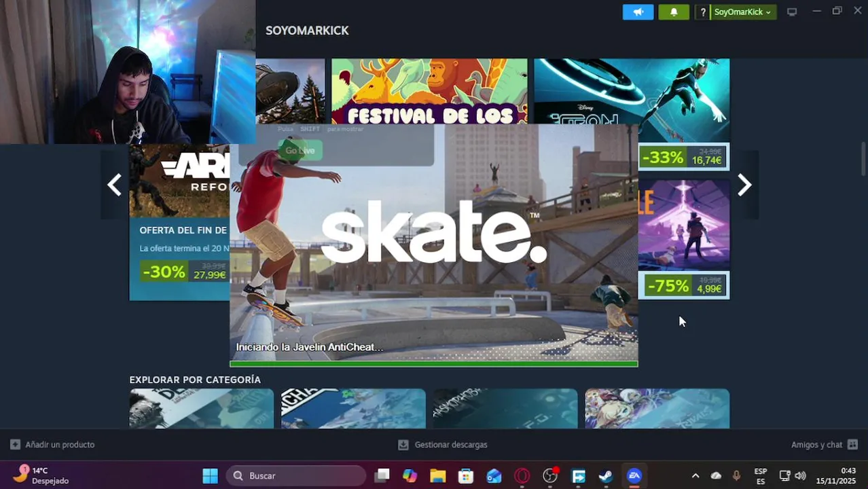Open second category card under Explorar

coord(353,408)
